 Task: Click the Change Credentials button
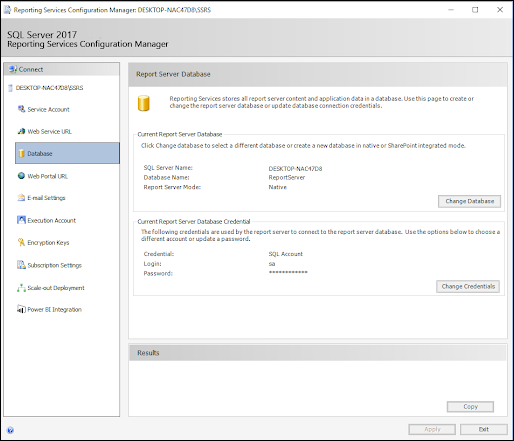[468, 286]
